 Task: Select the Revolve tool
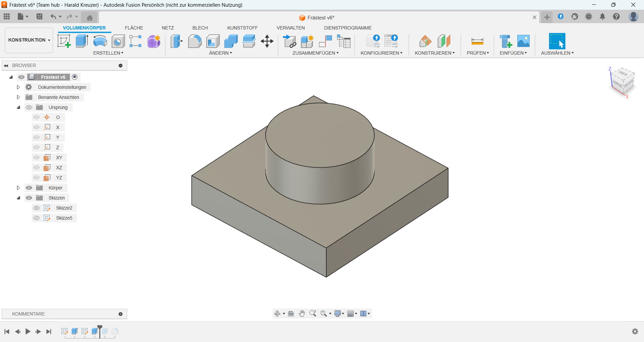point(100,41)
